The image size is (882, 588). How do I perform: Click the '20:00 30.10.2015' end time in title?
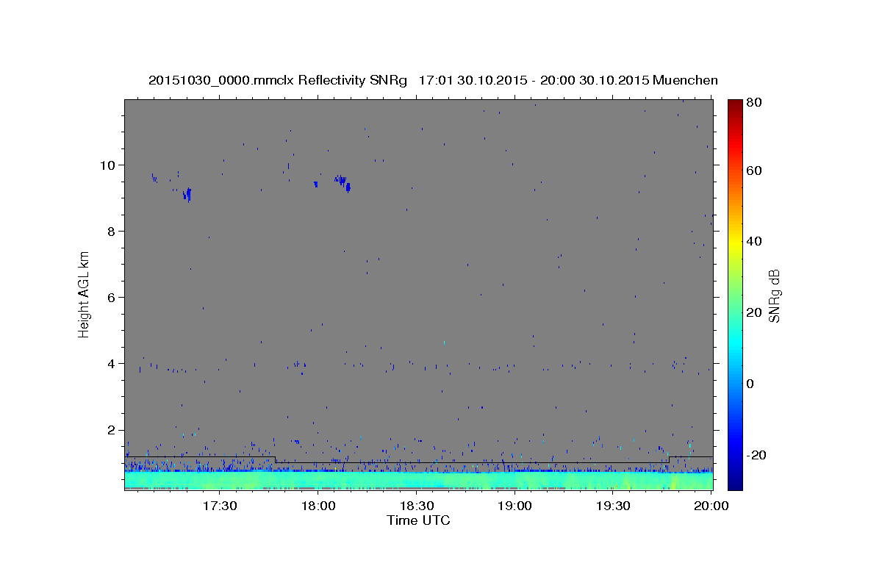click(594, 80)
